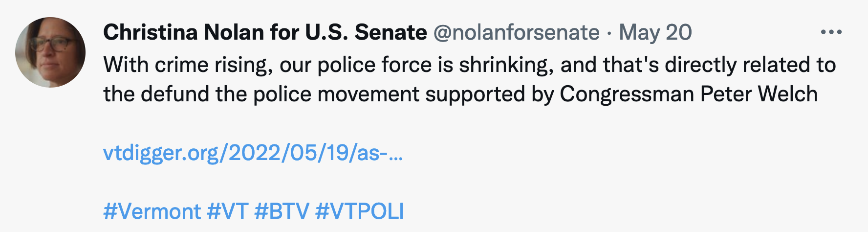Follow the vtdigger.org article link
Viewport: 868px width, 232px height.
click(253, 153)
